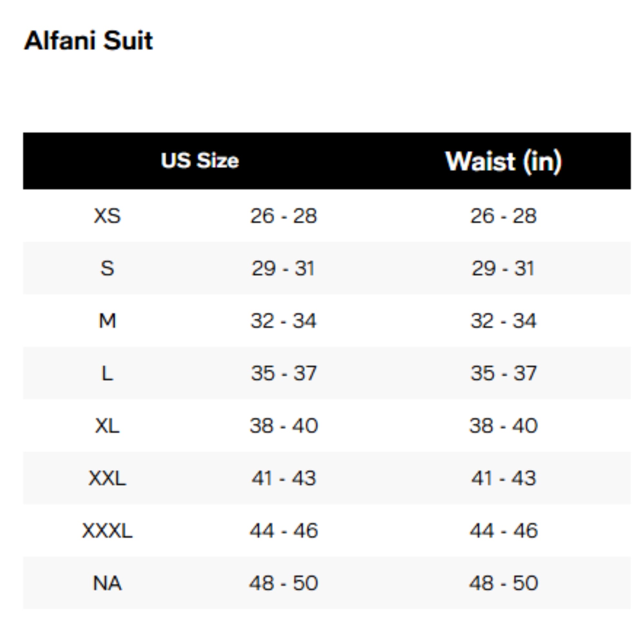The image size is (644, 644).
Task: Select the XL size label
Action: [x=107, y=426]
